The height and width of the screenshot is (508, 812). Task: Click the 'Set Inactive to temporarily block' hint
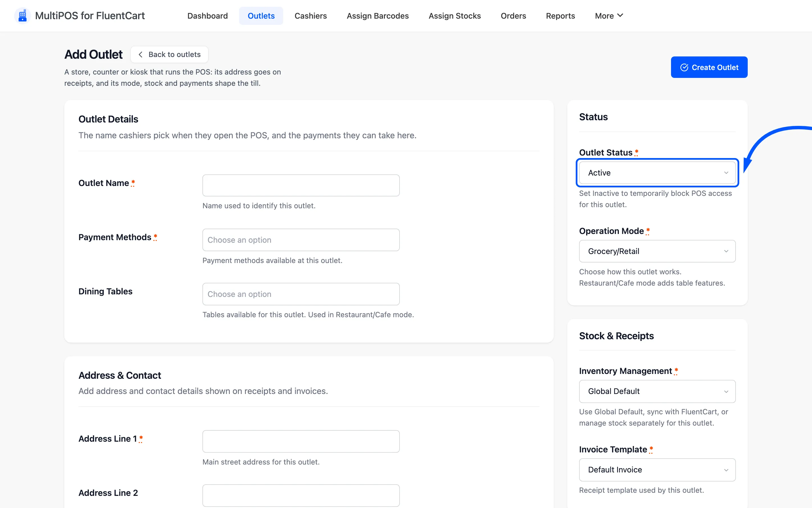655,199
